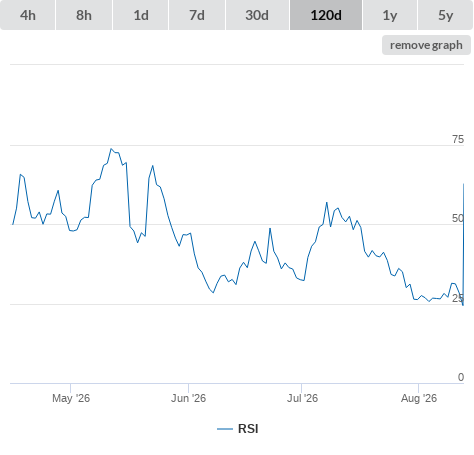Click the Jun '26 axis label
Viewport: 474px width, 455px height.
(188, 398)
